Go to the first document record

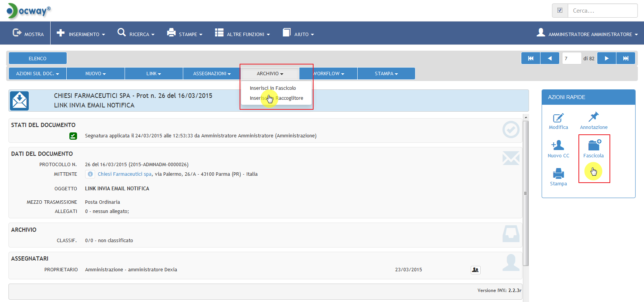531,58
